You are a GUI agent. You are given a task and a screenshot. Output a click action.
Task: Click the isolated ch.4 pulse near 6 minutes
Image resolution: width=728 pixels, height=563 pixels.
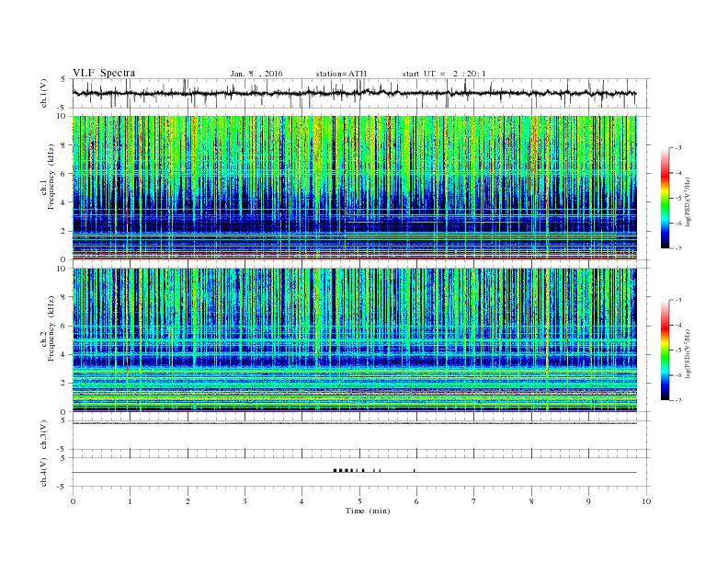pyautogui.click(x=415, y=470)
